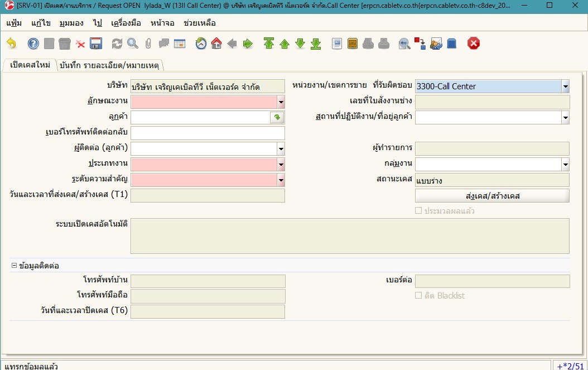This screenshot has width=588, height=370.
Task: Open the เครื่องมือ menu
Action: [x=126, y=23]
